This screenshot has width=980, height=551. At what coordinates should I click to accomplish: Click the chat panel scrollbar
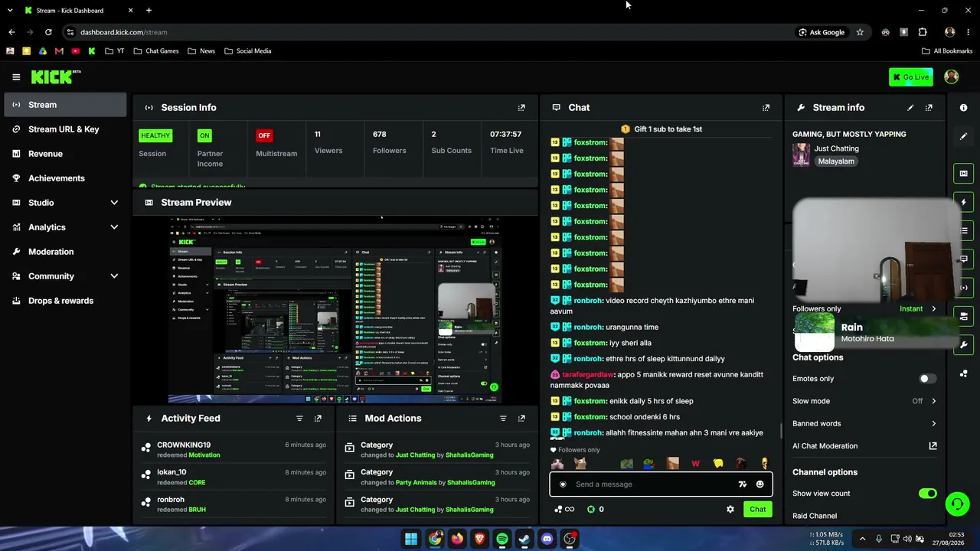tap(781, 432)
